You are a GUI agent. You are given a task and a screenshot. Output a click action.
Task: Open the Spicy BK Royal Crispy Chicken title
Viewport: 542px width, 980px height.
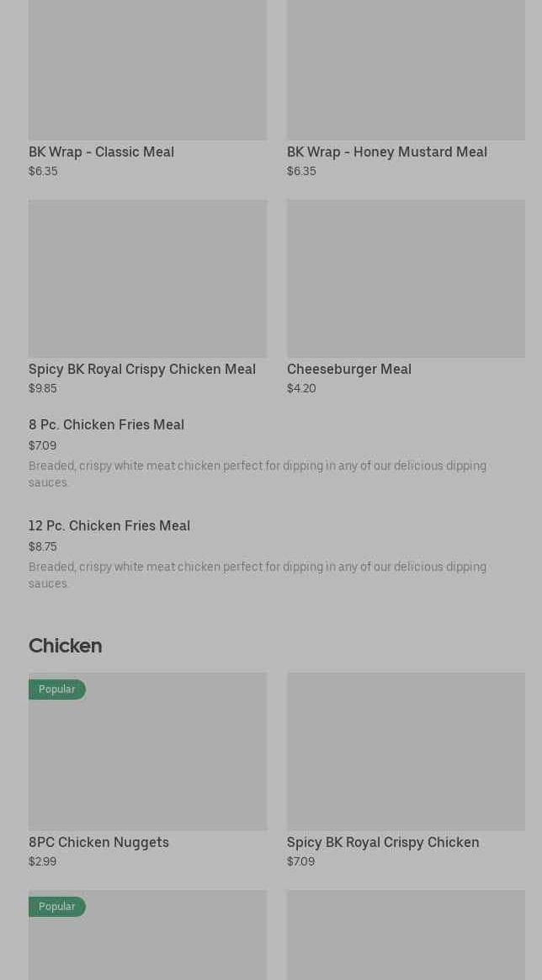tap(383, 842)
